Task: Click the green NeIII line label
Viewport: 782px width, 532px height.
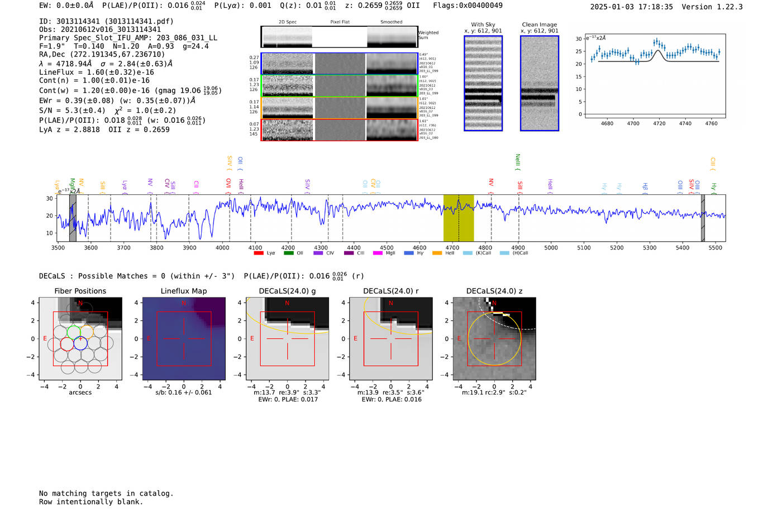Action: tap(518, 162)
